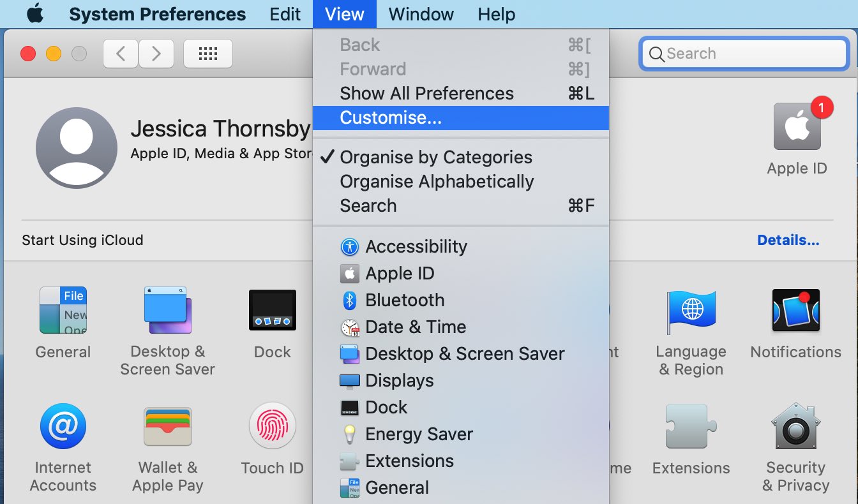Open Desktop & Screen Saver preferences
The height and width of the screenshot is (504, 858).
pos(167,311)
